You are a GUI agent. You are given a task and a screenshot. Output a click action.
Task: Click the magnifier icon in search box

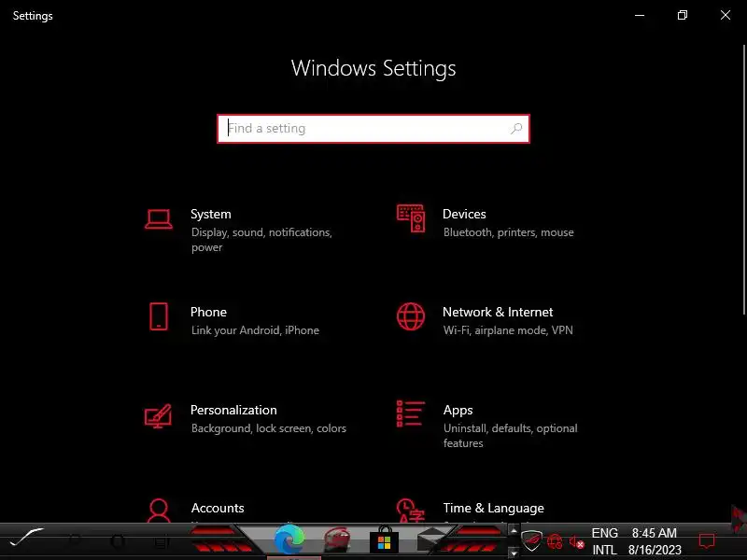pos(516,129)
